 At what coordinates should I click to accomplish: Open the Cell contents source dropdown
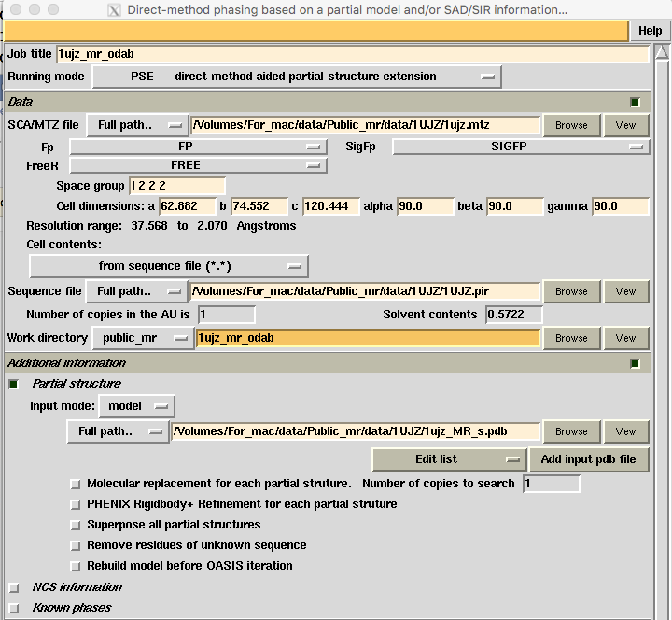168,266
